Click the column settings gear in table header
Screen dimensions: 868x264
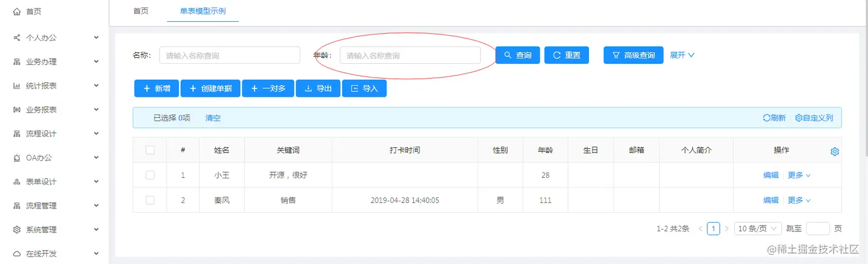click(x=835, y=151)
